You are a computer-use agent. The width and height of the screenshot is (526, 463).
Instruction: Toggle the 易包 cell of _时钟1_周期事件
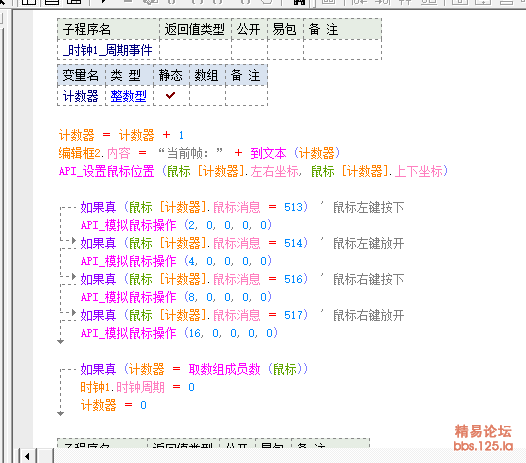[285, 50]
